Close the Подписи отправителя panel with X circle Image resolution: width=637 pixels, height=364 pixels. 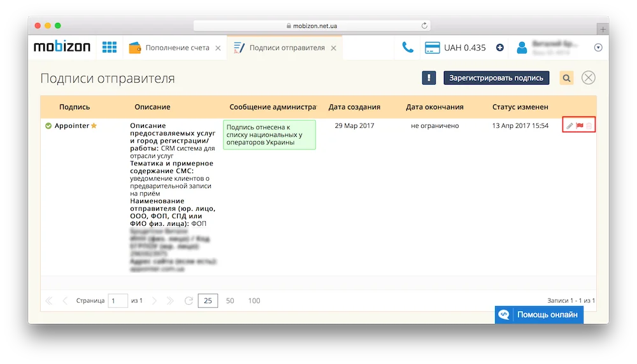point(588,78)
